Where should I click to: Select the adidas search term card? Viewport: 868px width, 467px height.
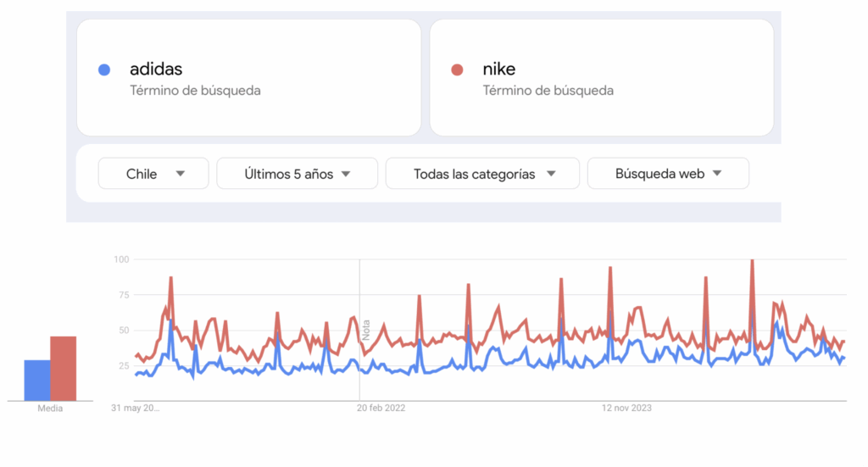(248, 77)
